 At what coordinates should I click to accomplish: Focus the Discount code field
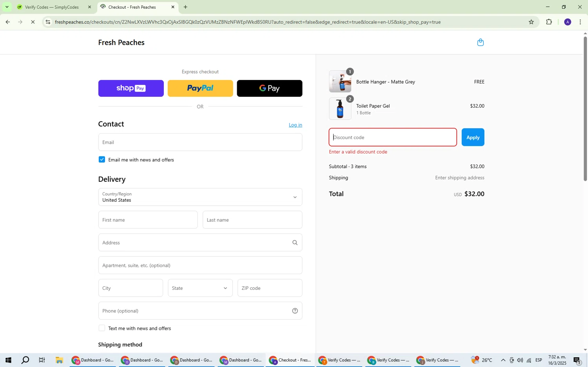pyautogui.click(x=393, y=137)
